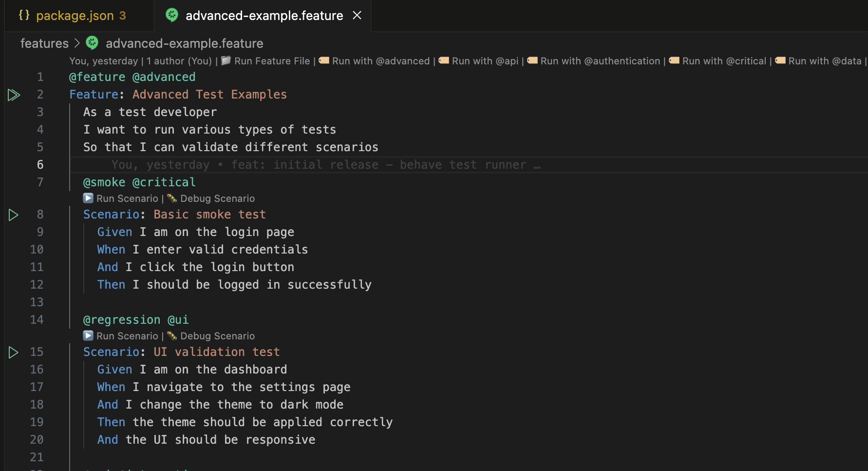Run UI validation test via gutter play icon

[14, 352]
